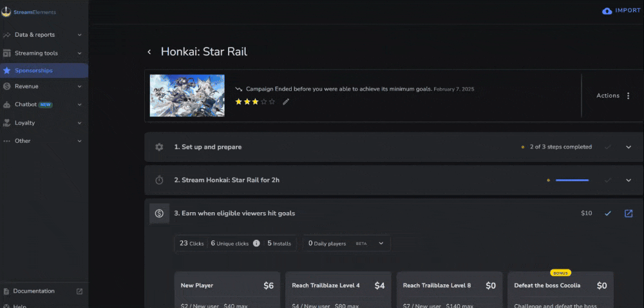The width and height of the screenshot is (644, 308).
Task: Open Chatbot menu item
Action: click(x=44, y=105)
